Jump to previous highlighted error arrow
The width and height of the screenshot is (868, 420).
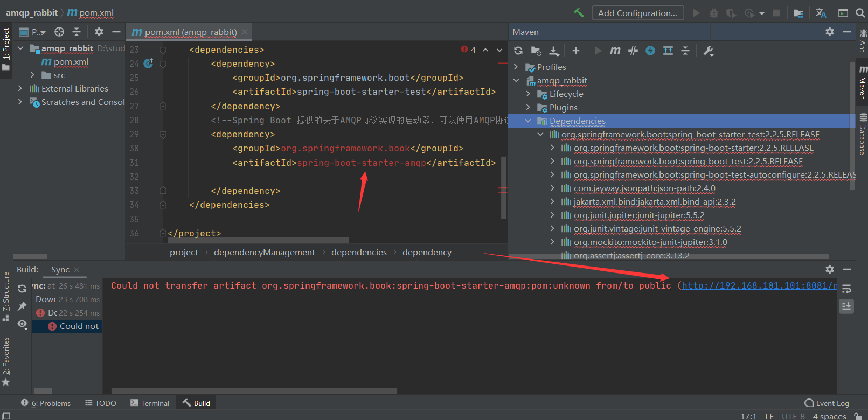tap(485, 50)
